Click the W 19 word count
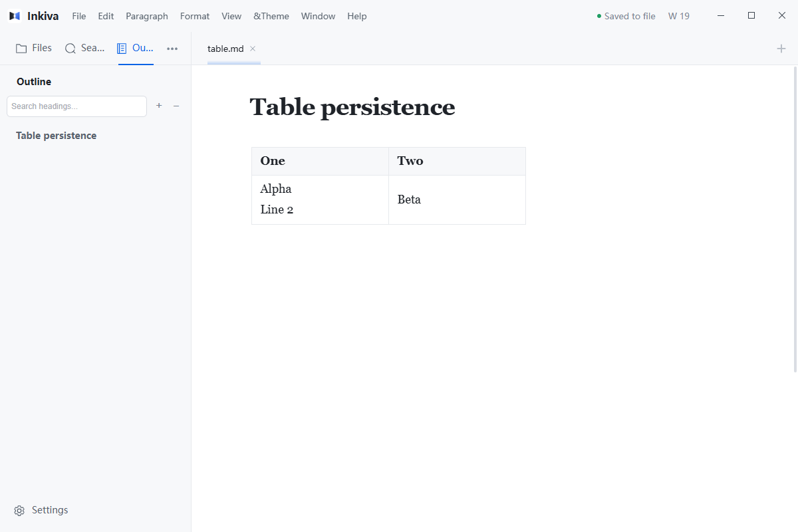The image size is (798, 532). (x=679, y=16)
